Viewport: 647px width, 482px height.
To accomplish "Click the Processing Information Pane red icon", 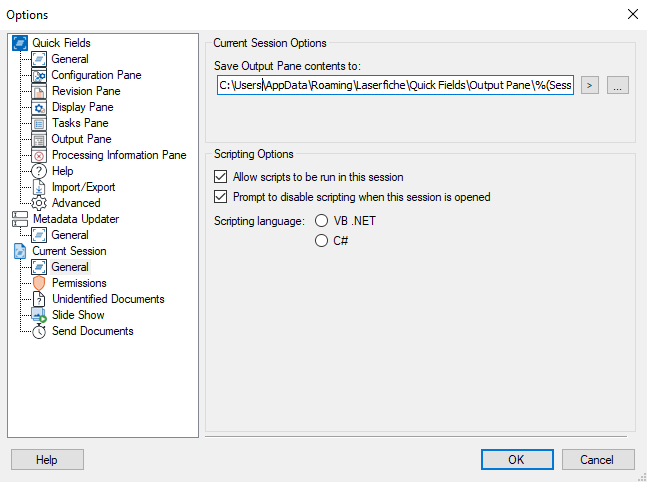I will pyautogui.click(x=39, y=155).
